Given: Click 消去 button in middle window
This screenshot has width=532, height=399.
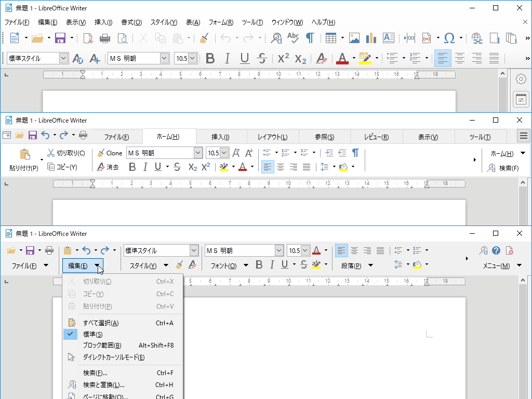Looking at the screenshot, I should coord(108,167).
